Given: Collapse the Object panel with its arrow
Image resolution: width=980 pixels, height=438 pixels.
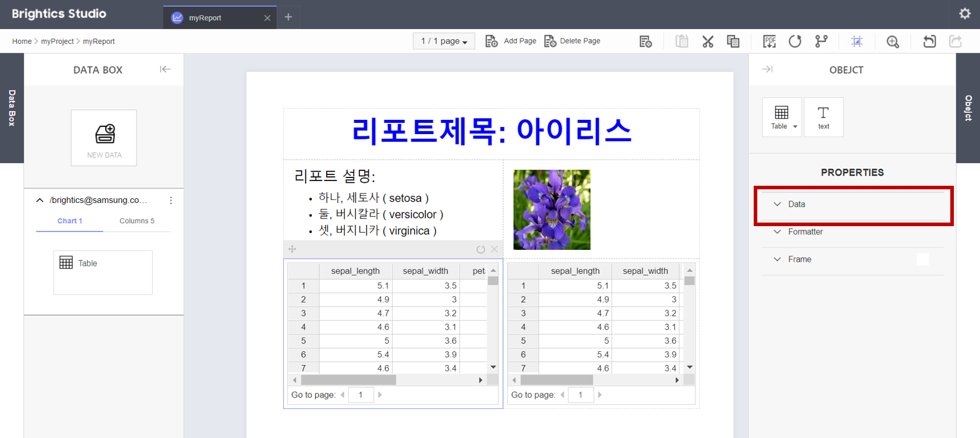Looking at the screenshot, I should (x=767, y=69).
